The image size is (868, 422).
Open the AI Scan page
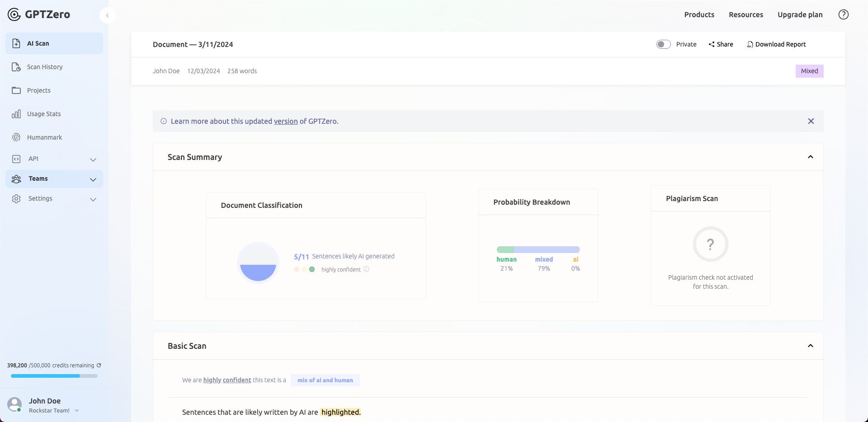[54, 43]
